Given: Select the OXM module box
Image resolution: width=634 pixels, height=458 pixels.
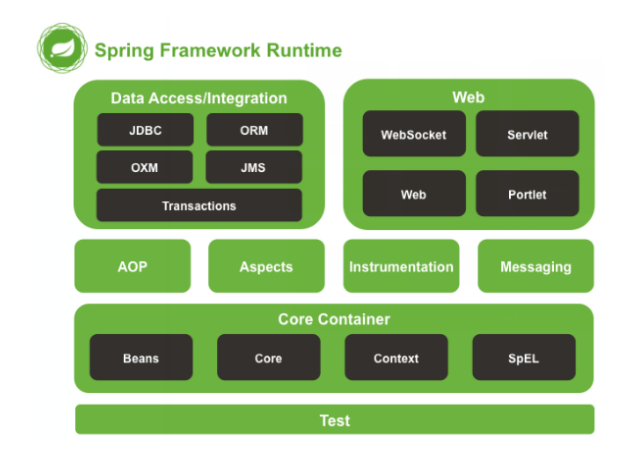Looking at the screenshot, I should pyautogui.click(x=145, y=167).
